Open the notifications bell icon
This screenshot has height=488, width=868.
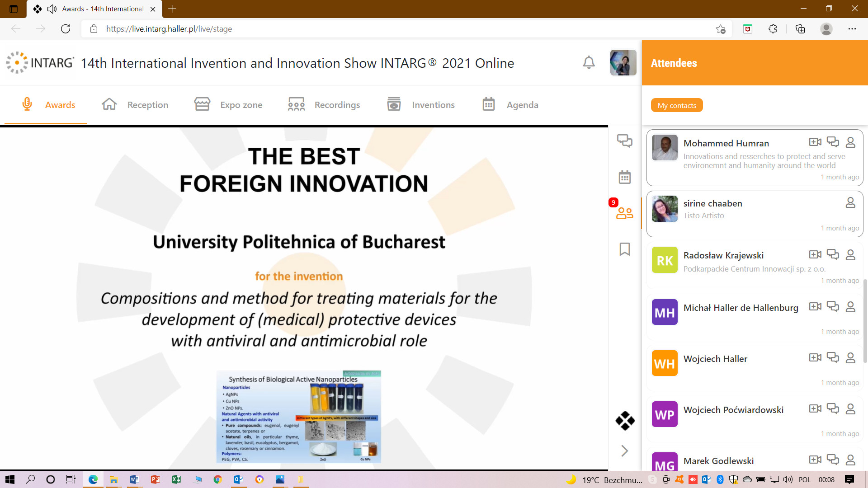coord(589,62)
